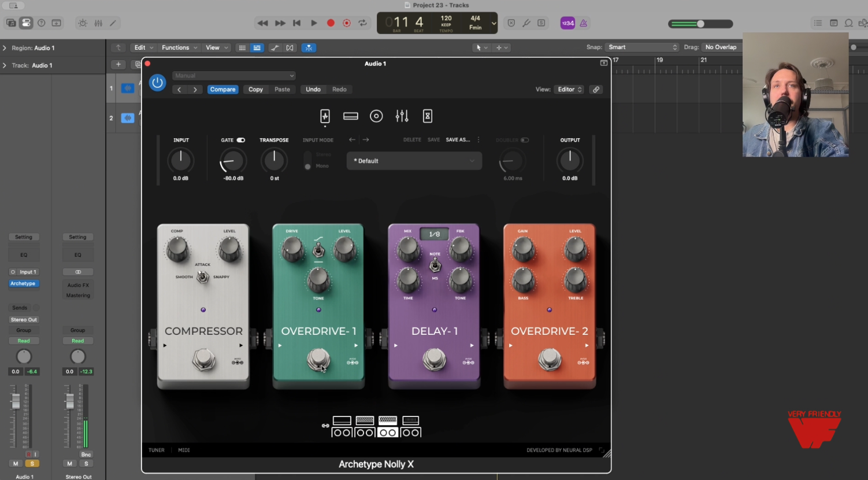This screenshot has height=480, width=868.
Task: Click the Copy button
Action: [255, 90]
